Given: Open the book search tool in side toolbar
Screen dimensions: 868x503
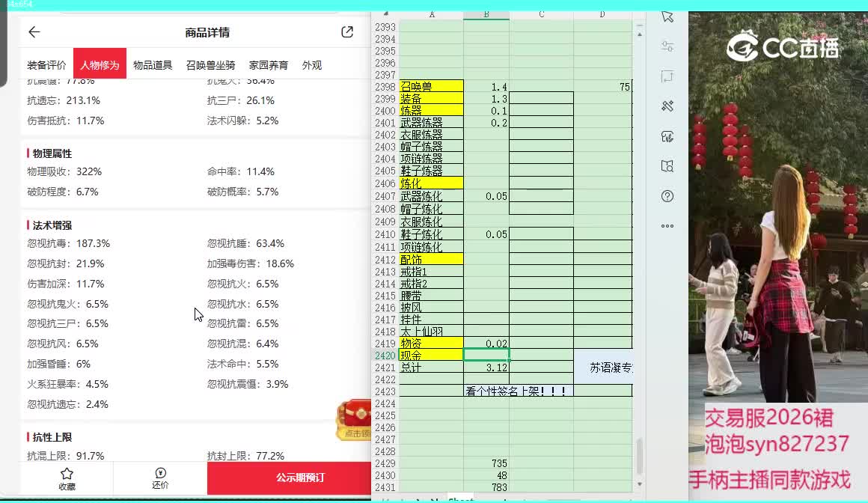Looking at the screenshot, I should click(x=667, y=166).
